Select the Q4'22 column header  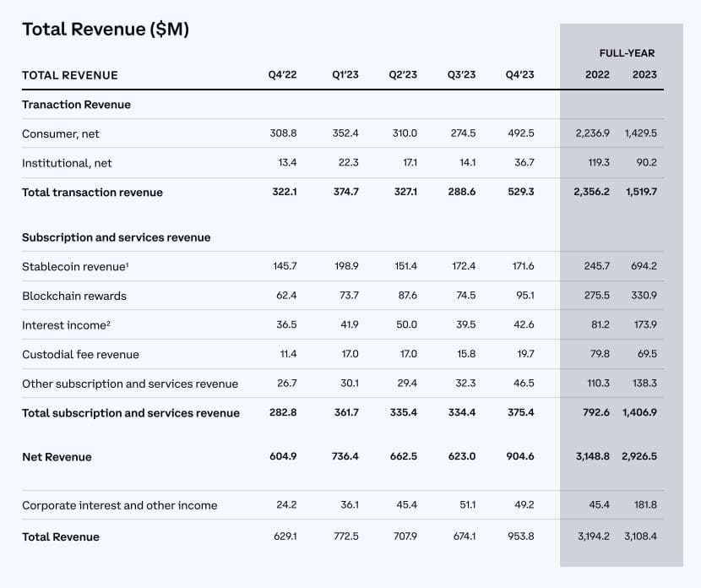(281, 75)
